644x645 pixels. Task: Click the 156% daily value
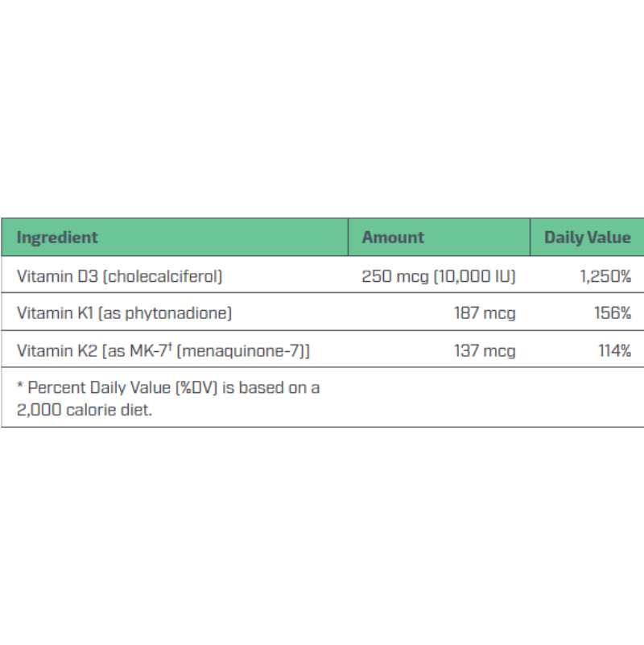(613, 313)
